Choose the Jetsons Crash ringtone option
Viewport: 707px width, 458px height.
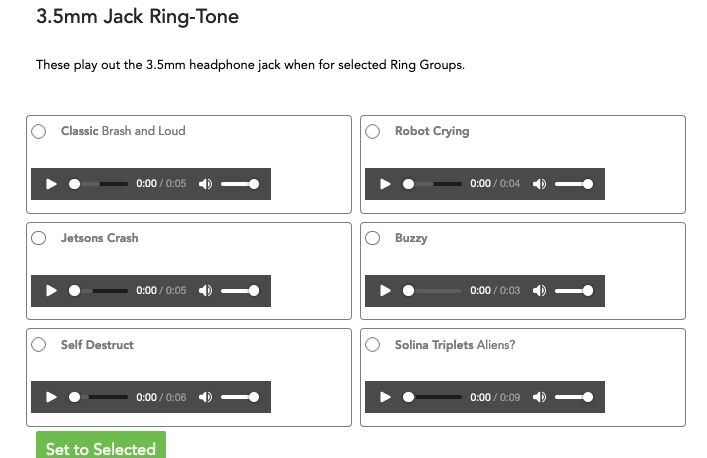[39, 238]
